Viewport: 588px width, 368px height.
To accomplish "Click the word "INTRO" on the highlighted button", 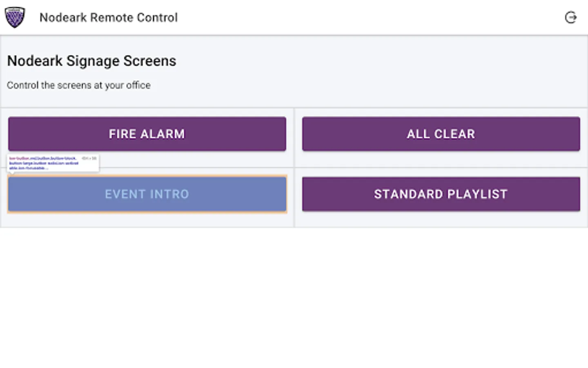I will point(169,194).
